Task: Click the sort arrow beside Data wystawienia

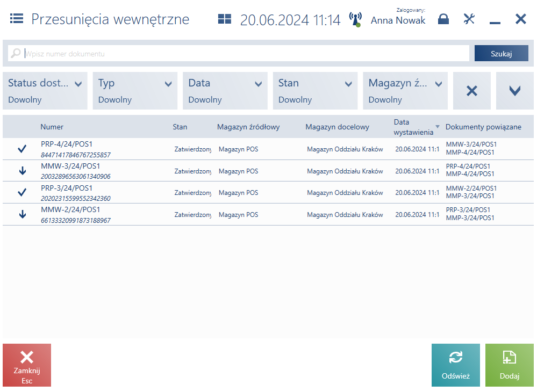Action: (438, 127)
